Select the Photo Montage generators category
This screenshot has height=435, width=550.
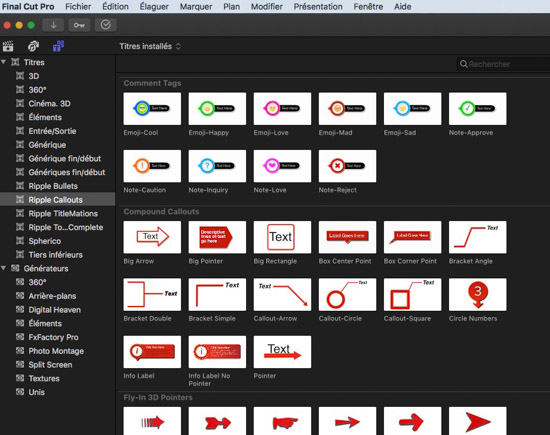pyautogui.click(x=58, y=351)
